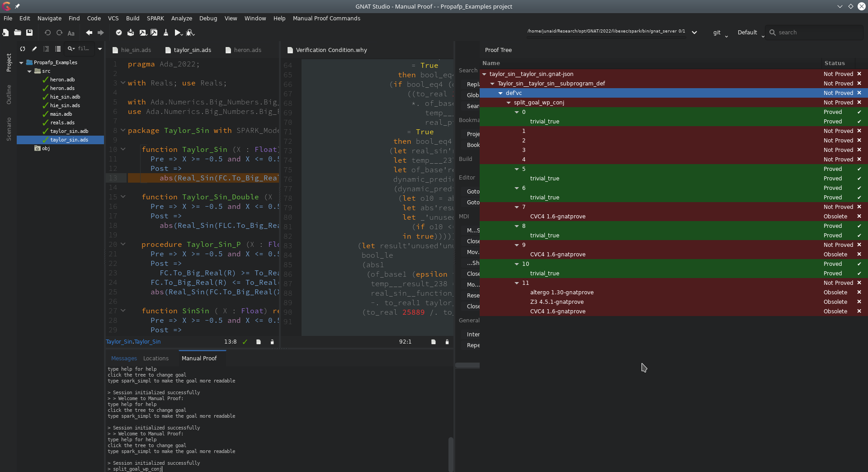Create a new file with toolbar icon

[x=5, y=33]
